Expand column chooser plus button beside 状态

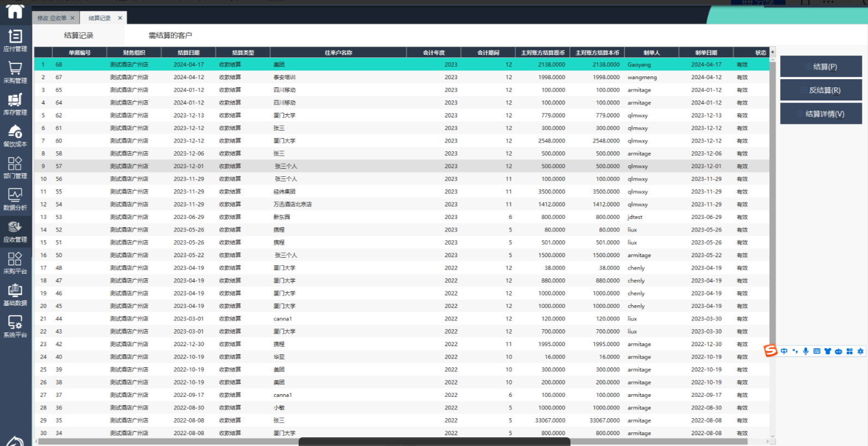(772, 52)
